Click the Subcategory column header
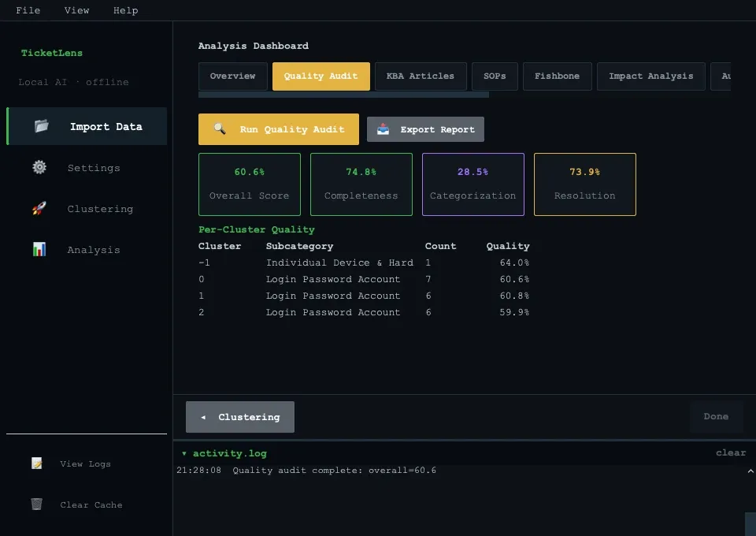Viewport: 756px width, 536px height. coord(299,246)
